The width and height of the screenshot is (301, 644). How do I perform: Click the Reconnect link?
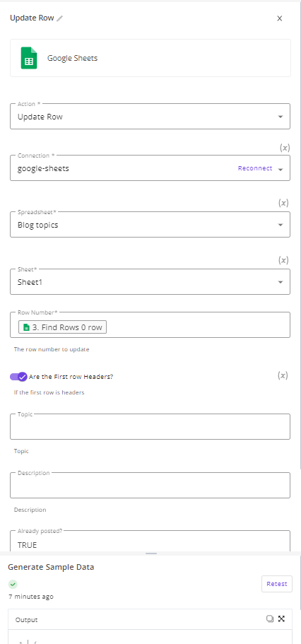(x=255, y=168)
